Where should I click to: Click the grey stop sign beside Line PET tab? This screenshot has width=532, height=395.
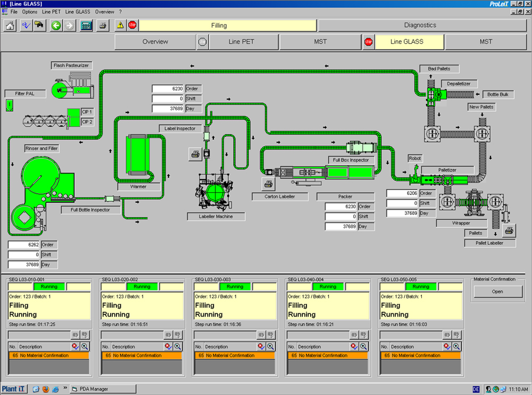click(202, 42)
